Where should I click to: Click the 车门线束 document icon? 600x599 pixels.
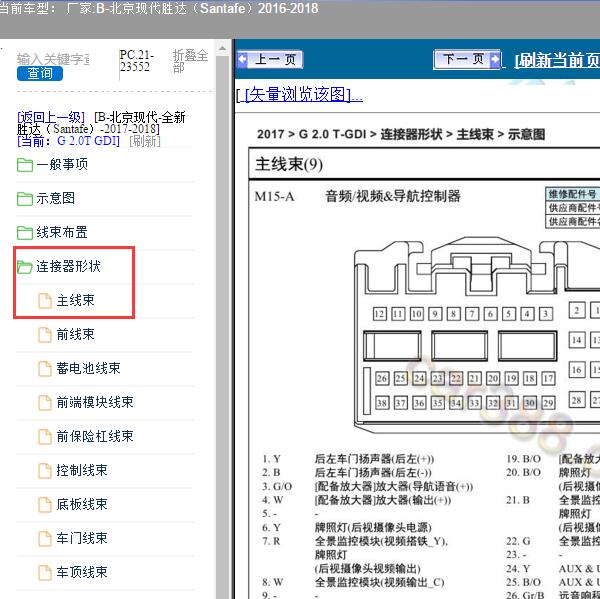pos(45,539)
